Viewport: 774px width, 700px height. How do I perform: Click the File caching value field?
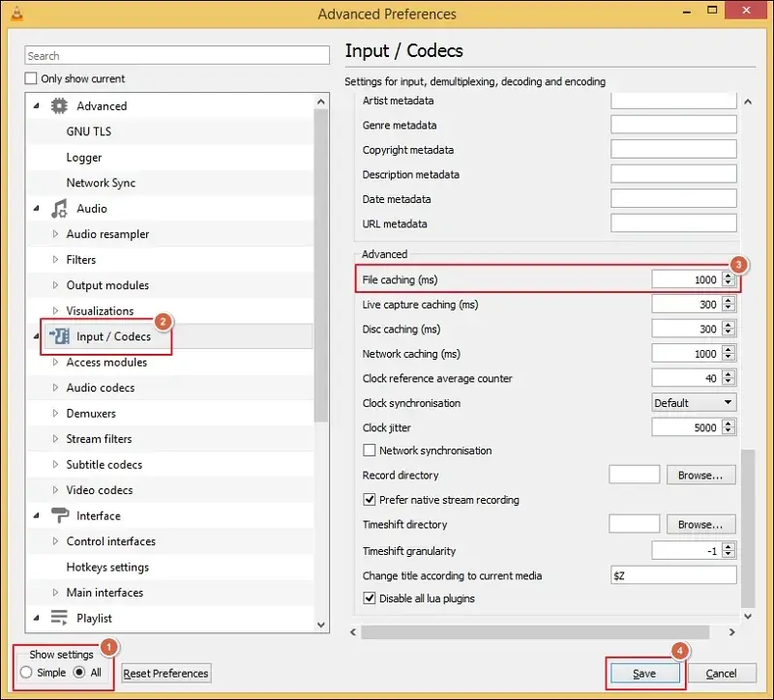[x=687, y=279]
